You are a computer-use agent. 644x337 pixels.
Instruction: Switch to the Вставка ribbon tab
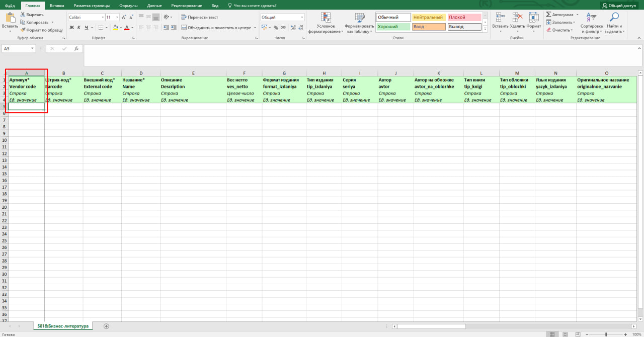[57, 6]
